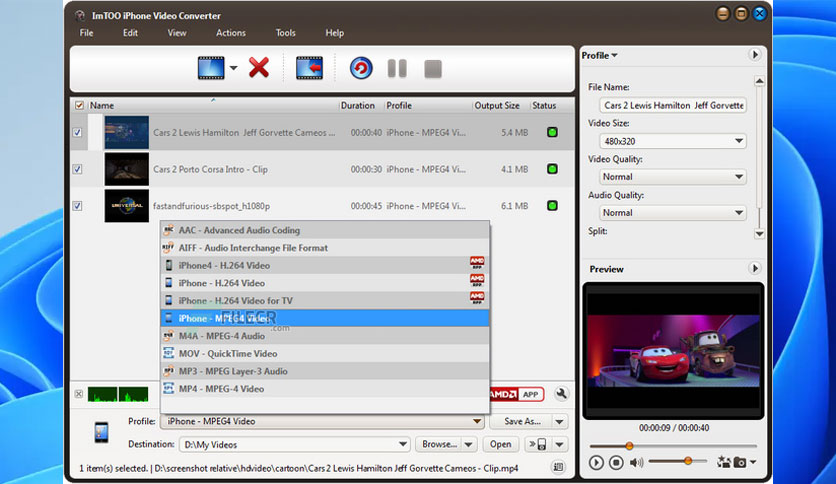Stop the conversion with the square button
This screenshot has height=484, width=836.
[x=433, y=69]
